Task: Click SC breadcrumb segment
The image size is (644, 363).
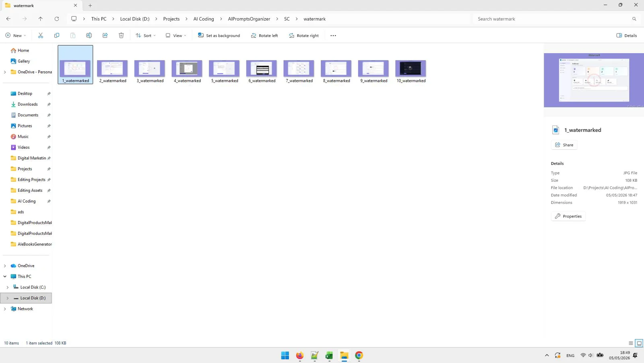Action: (287, 19)
